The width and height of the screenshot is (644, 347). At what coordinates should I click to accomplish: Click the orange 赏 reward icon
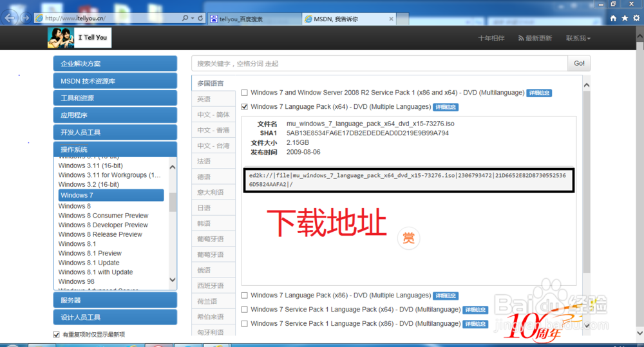coord(408,238)
